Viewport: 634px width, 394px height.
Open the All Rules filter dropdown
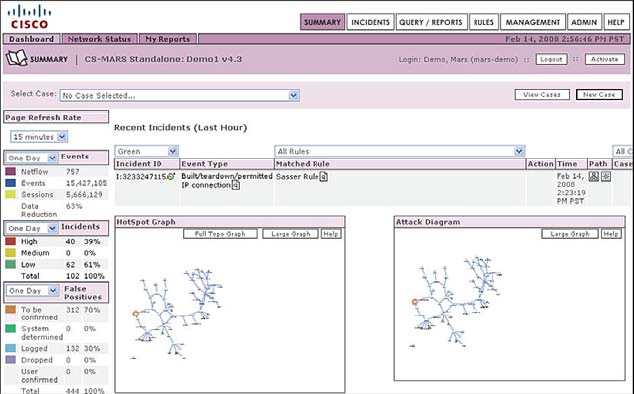(399, 151)
